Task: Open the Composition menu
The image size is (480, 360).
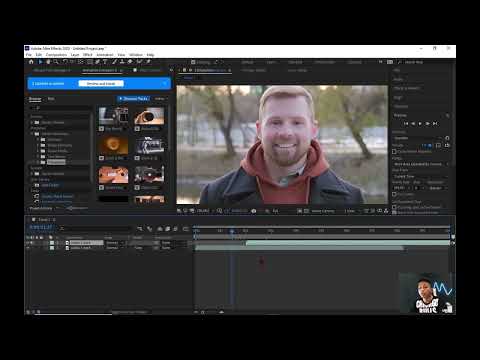Action: coord(56,55)
